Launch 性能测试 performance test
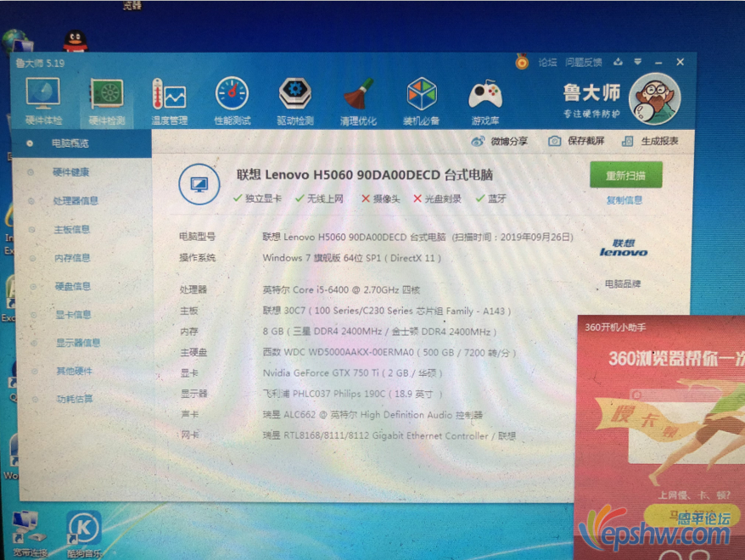This screenshot has width=745, height=560. tap(232, 101)
